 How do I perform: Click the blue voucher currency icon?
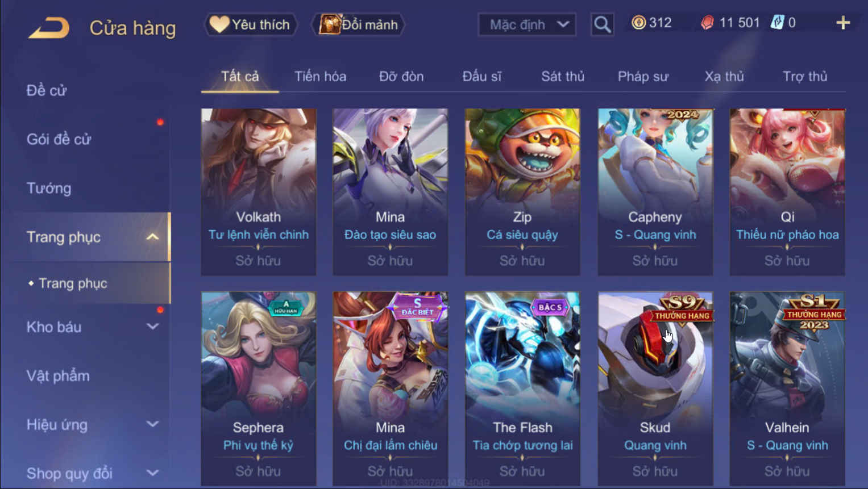point(777,23)
